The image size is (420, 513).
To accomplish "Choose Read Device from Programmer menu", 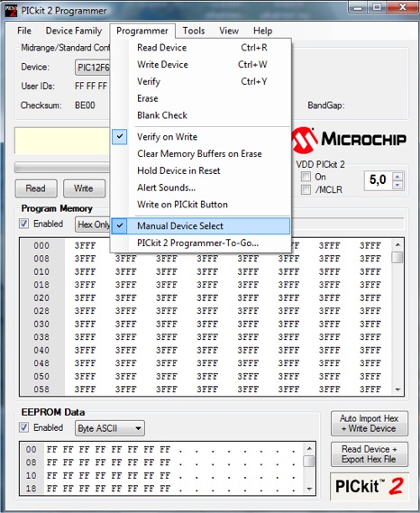I will click(200, 48).
